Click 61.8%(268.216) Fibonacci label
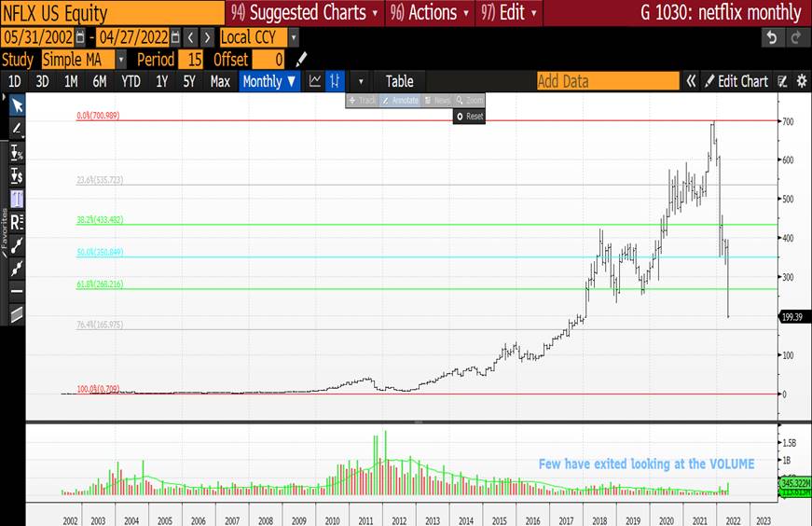Image resolution: width=812 pixels, height=526 pixels. pyautogui.click(x=100, y=284)
